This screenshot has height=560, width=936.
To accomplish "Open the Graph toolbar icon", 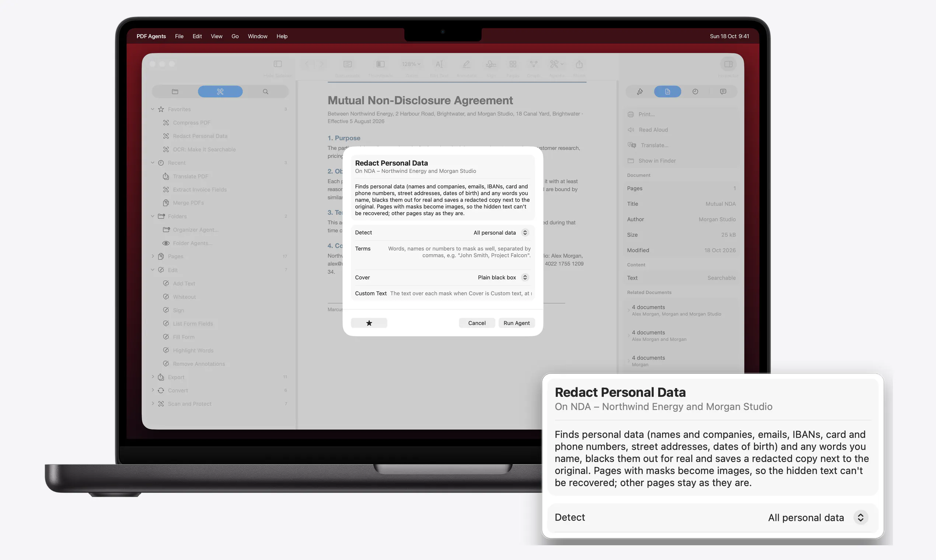I will point(534,64).
